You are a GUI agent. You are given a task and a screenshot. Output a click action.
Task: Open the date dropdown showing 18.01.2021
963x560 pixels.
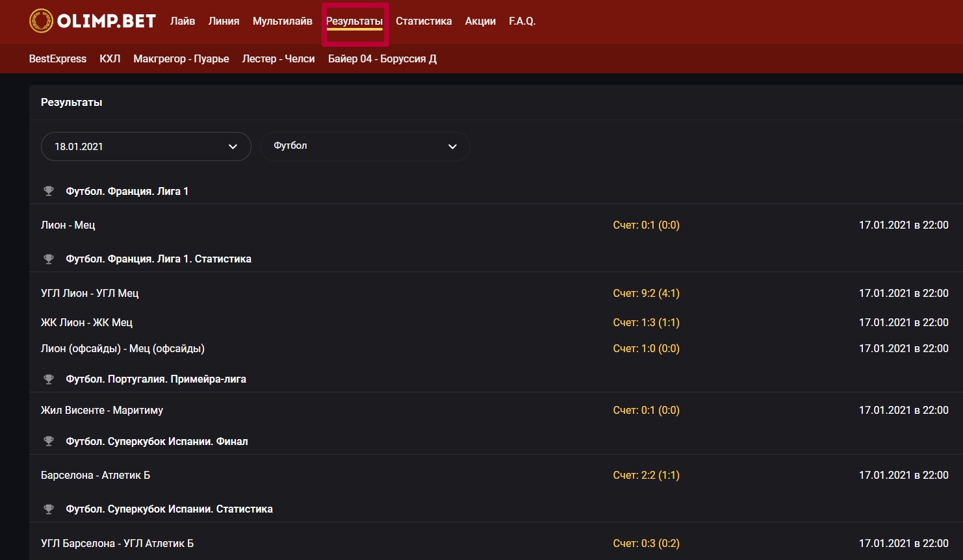(146, 146)
